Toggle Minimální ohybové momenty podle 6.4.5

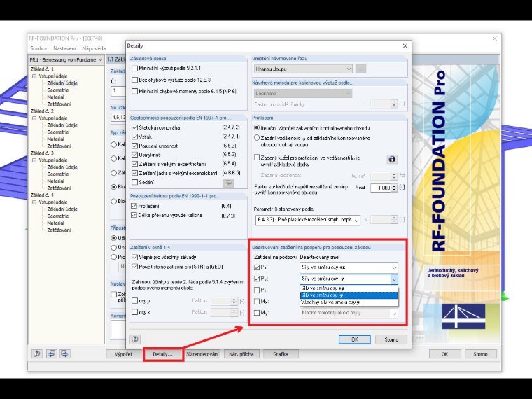134,91
